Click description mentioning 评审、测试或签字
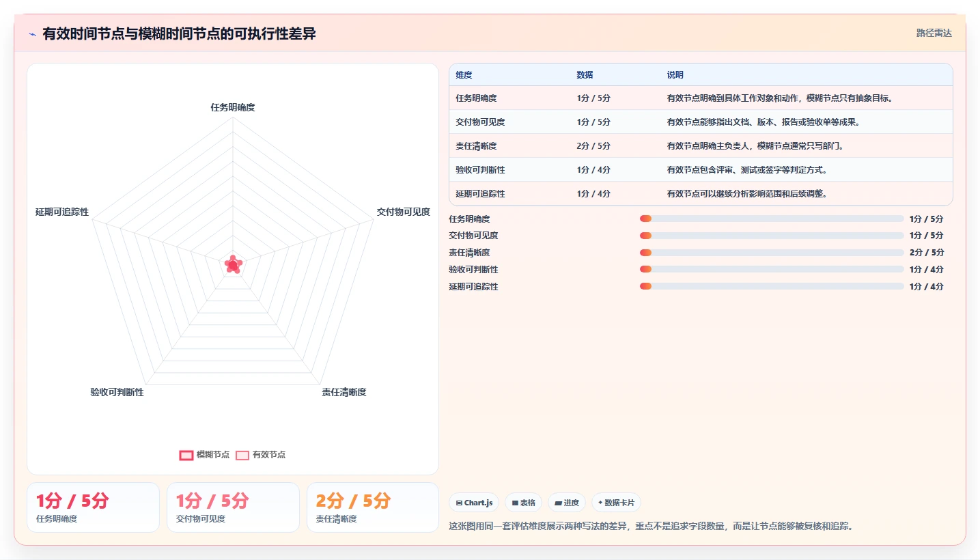Screen dimensions: 980x560 click(747, 170)
